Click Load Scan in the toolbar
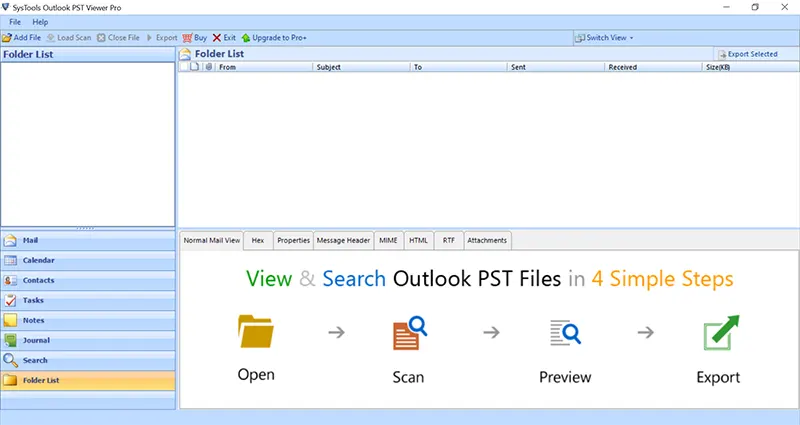 click(69, 38)
